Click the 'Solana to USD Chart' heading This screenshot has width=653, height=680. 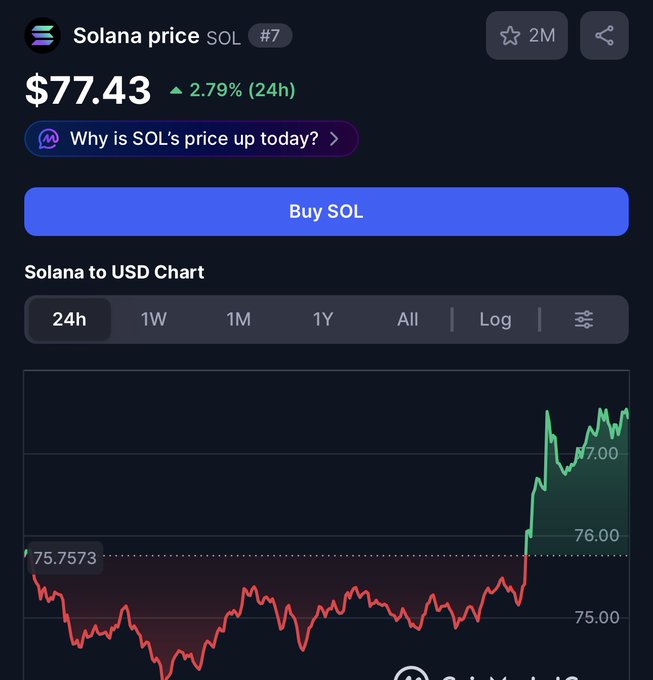coord(114,272)
